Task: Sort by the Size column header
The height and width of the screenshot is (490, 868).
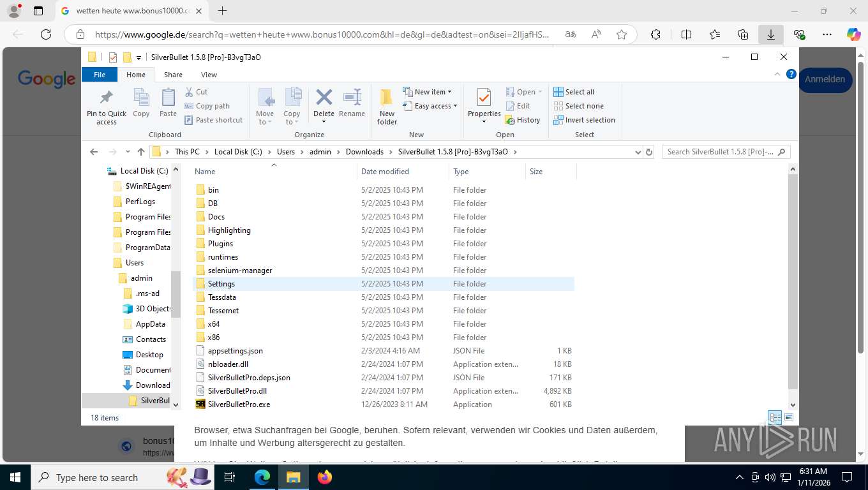Action: [x=551, y=171]
